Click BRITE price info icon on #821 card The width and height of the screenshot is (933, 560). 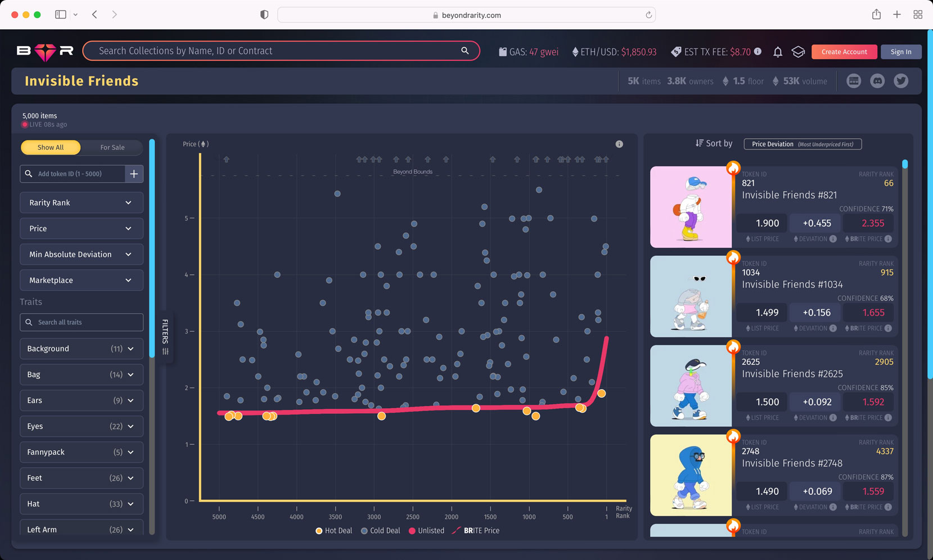pos(888,239)
